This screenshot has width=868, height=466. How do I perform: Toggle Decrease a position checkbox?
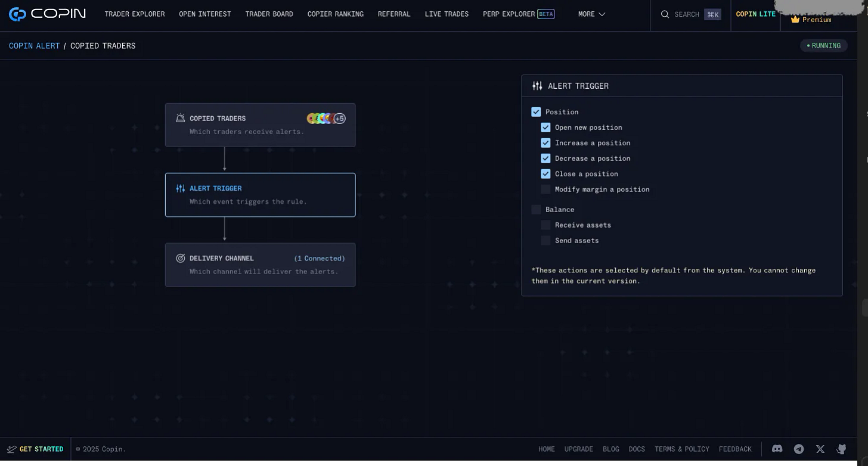point(545,159)
